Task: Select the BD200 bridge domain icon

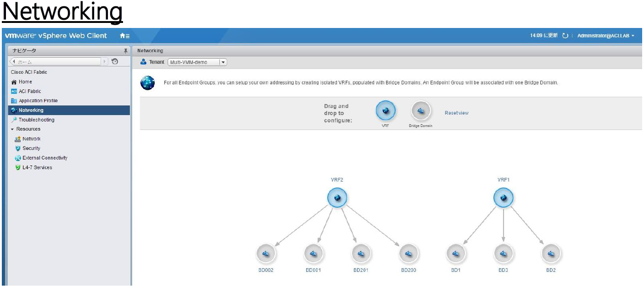Action: click(x=408, y=253)
